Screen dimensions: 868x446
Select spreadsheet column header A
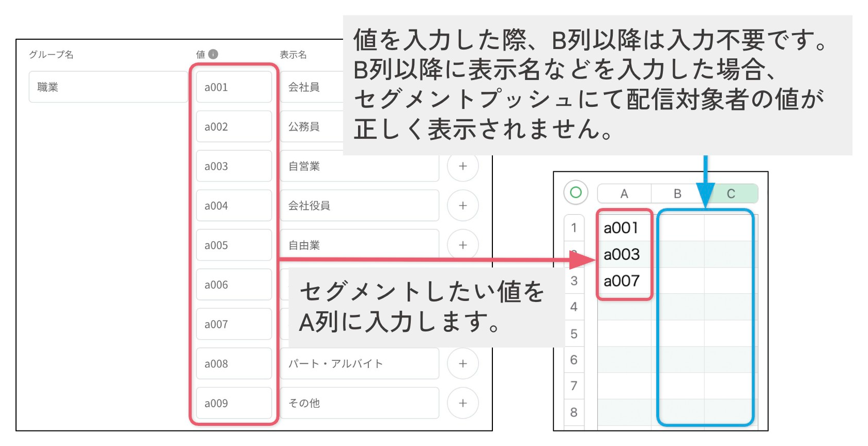[624, 194]
